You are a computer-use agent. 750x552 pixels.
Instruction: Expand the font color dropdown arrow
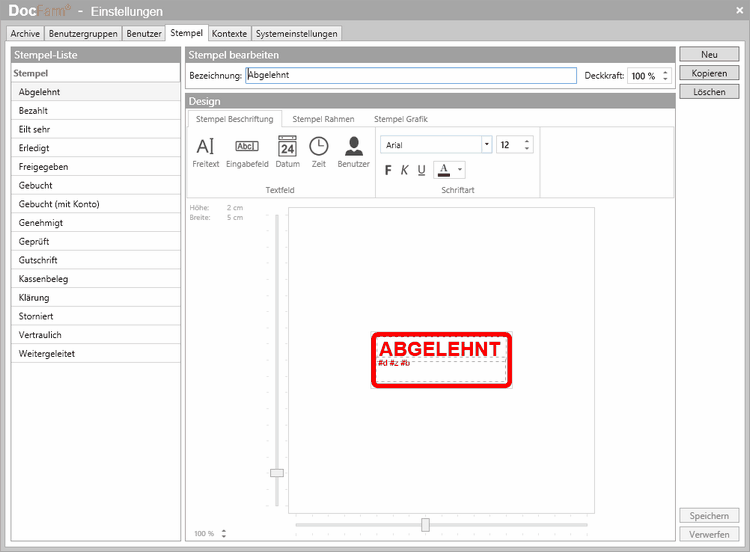(460, 171)
